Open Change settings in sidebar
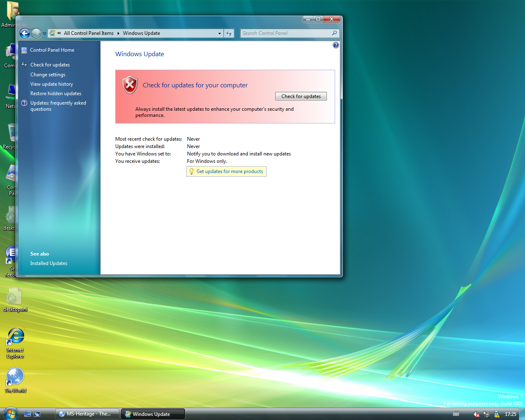 point(48,75)
